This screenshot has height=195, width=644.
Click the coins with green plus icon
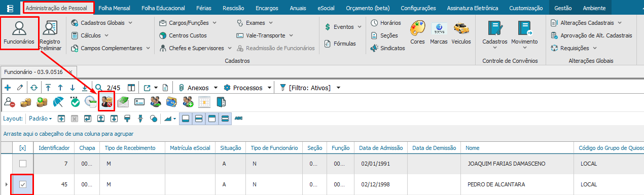click(42, 102)
